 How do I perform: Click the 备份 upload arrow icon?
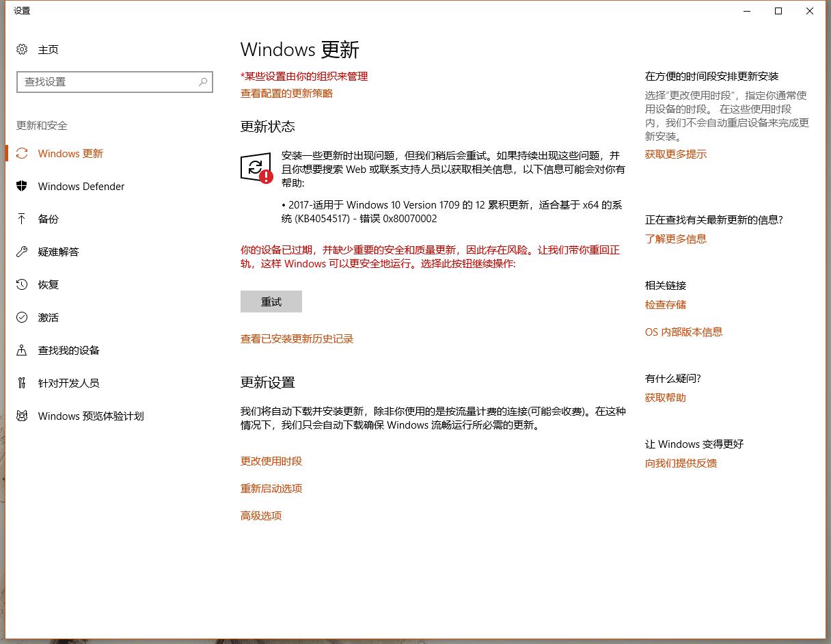click(x=22, y=219)
